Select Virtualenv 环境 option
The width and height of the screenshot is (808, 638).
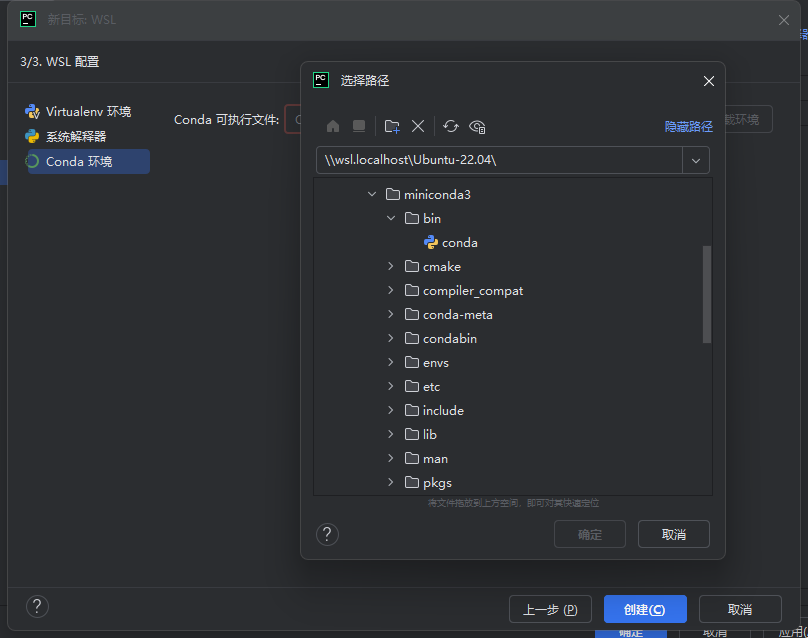click(78, 112)
